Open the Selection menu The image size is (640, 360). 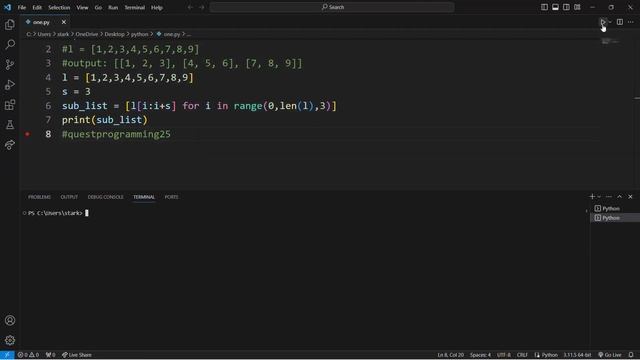pyautogui.click(x=59, y=7)
